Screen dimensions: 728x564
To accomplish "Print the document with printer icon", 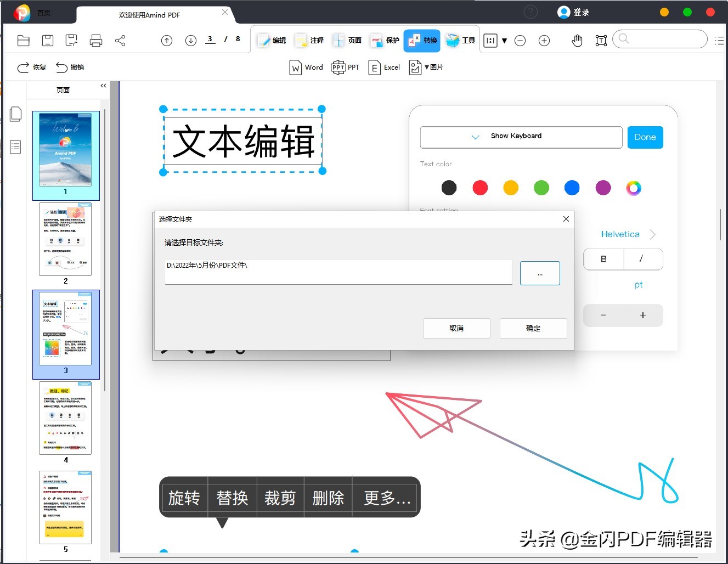I will click(96, 41).
